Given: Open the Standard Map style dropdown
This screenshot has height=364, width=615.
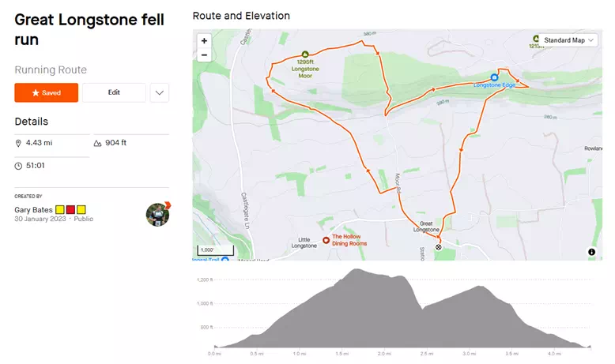Looking at the screenshot, I should pyautogui.click(x=564, y=40).
